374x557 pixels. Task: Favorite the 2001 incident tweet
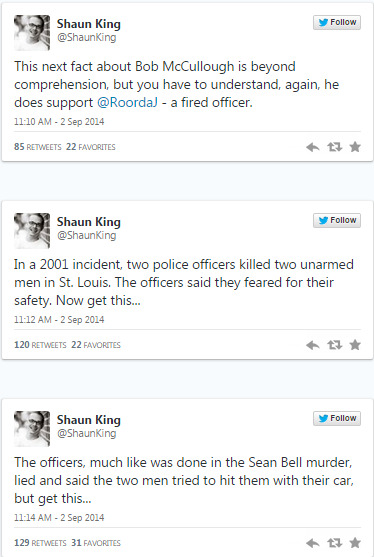[x=355, y=345]
